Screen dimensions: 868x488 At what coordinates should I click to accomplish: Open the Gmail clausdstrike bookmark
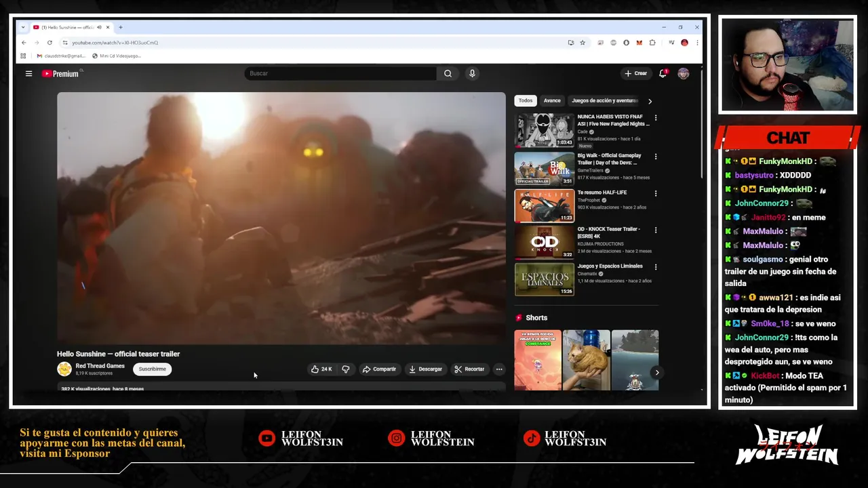(61, 56)
